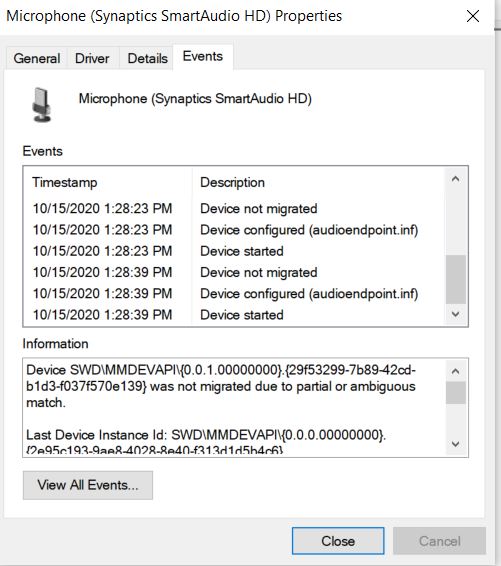Image resolution: width=501 pixels, height=566 pixels.
Task: Click events list scroll down arrow
Action: pos(456,314)
